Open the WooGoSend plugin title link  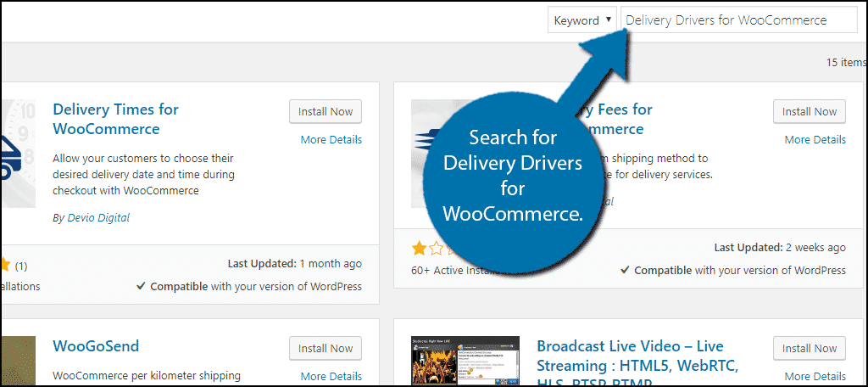[96, 346]
